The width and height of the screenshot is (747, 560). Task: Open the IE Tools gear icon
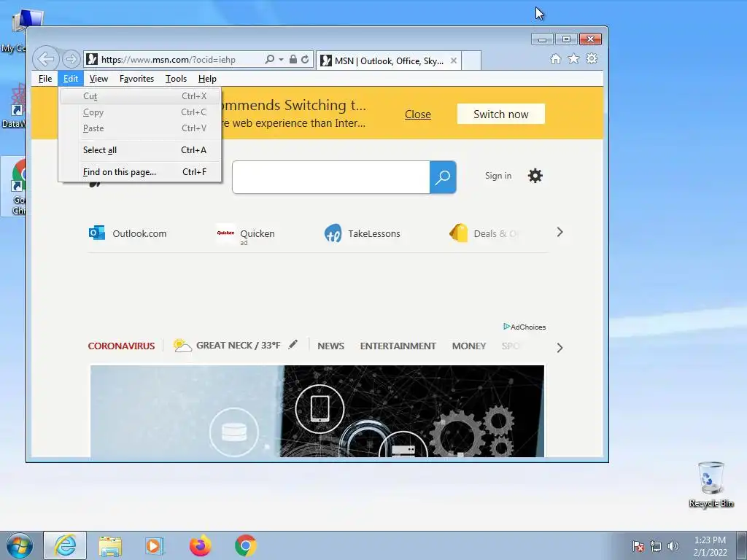coord(592,58)
